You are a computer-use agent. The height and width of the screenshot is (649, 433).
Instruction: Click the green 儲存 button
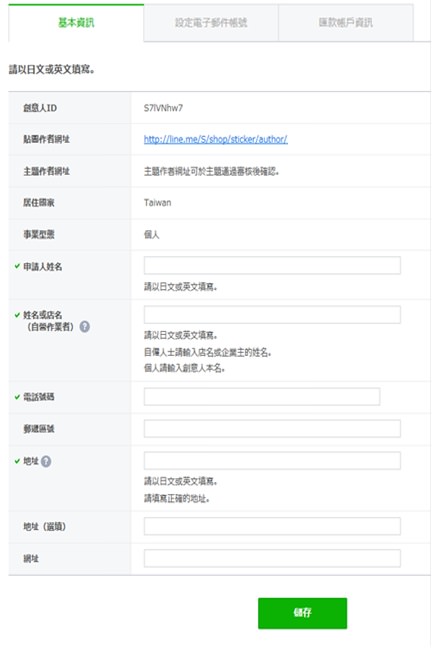pyautogui.click(x=303, y=613)
